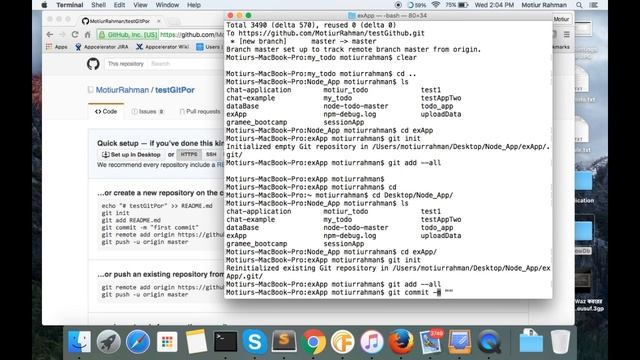
Task: Switch to the Issues tab on GitHub
Action: point(147,111)
